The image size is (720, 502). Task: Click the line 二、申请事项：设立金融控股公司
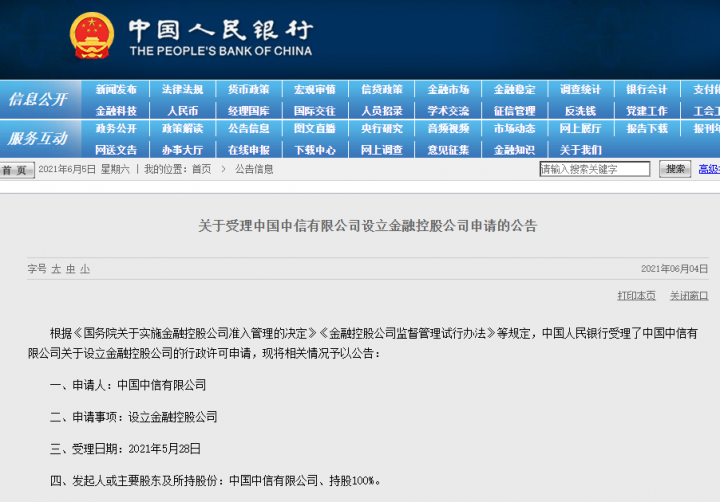point(133,417)
